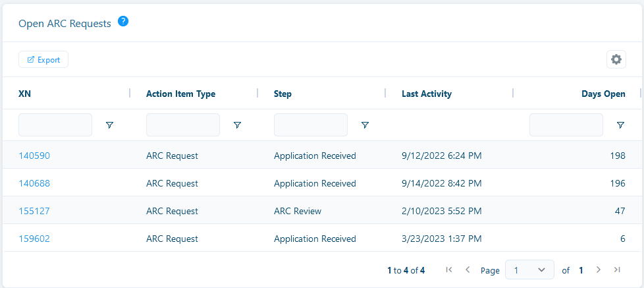Expand the Page number dropdown

pyautogui.click(x=529, y=270)
